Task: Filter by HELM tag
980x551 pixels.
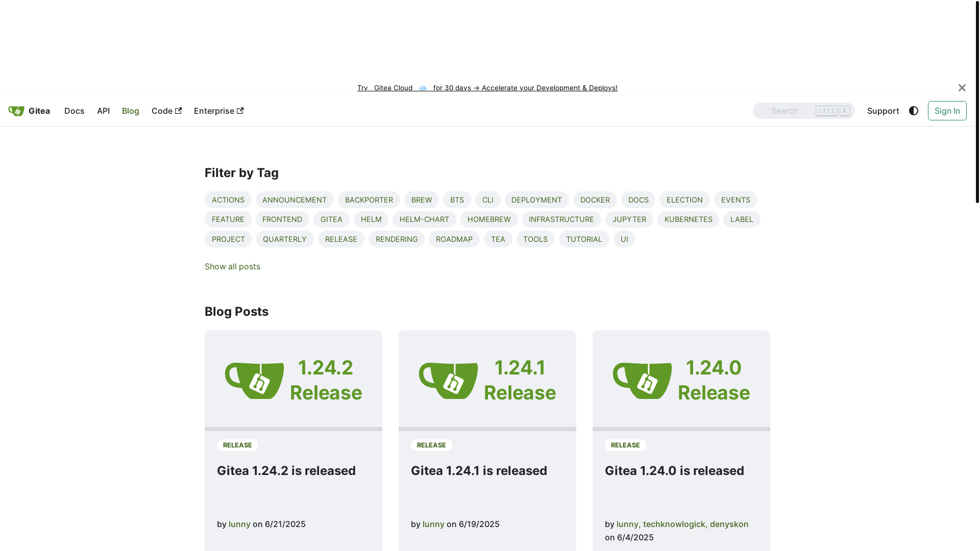Action: pos(371,219)
